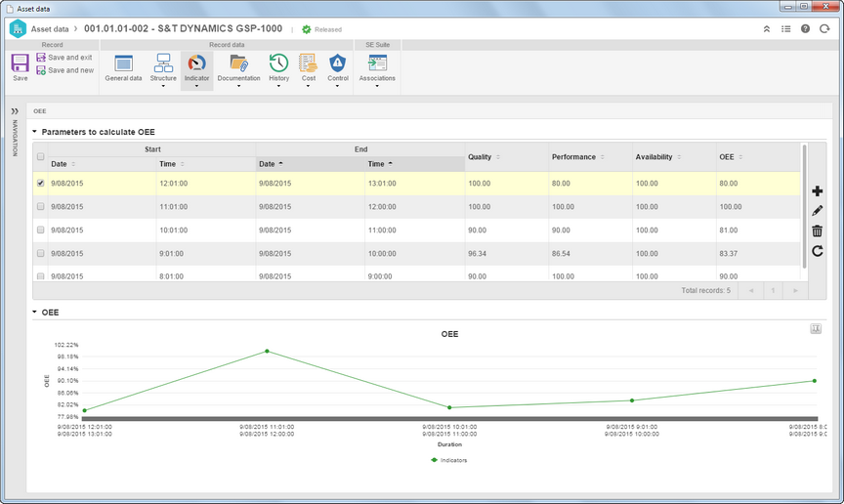Open the Control shield section
The image size is (844, 504).
338,67
